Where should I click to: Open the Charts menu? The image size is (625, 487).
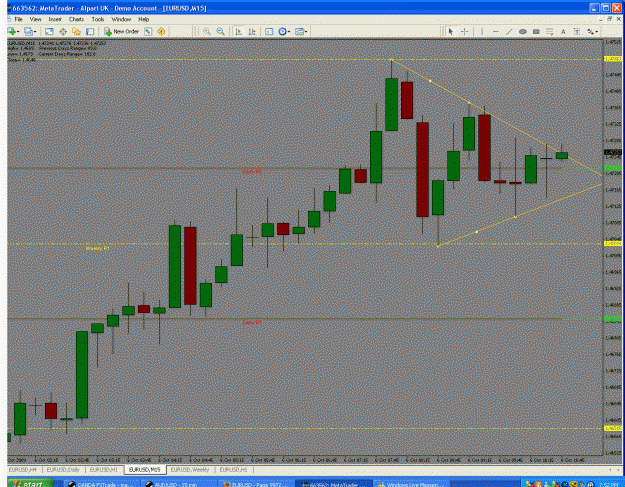(x=76, y=19)
